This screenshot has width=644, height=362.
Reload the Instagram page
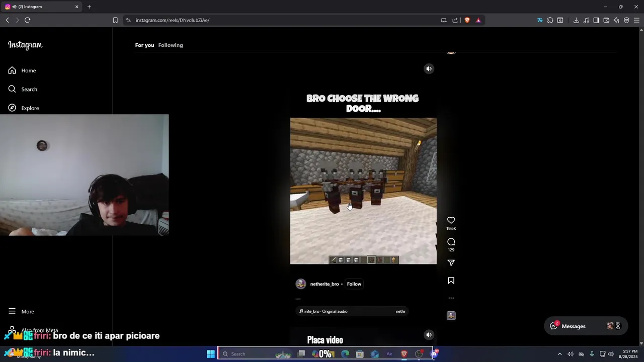pos(27,20)
